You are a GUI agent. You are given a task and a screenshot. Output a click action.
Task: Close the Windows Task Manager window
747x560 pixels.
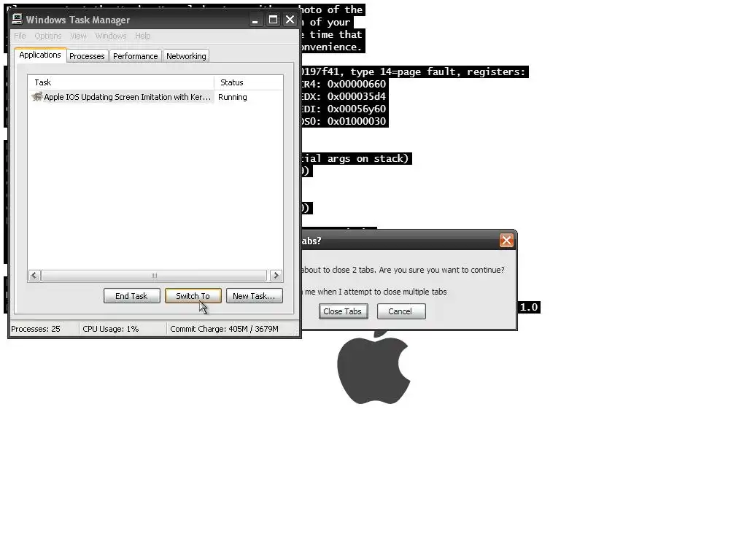click(290, 20)
